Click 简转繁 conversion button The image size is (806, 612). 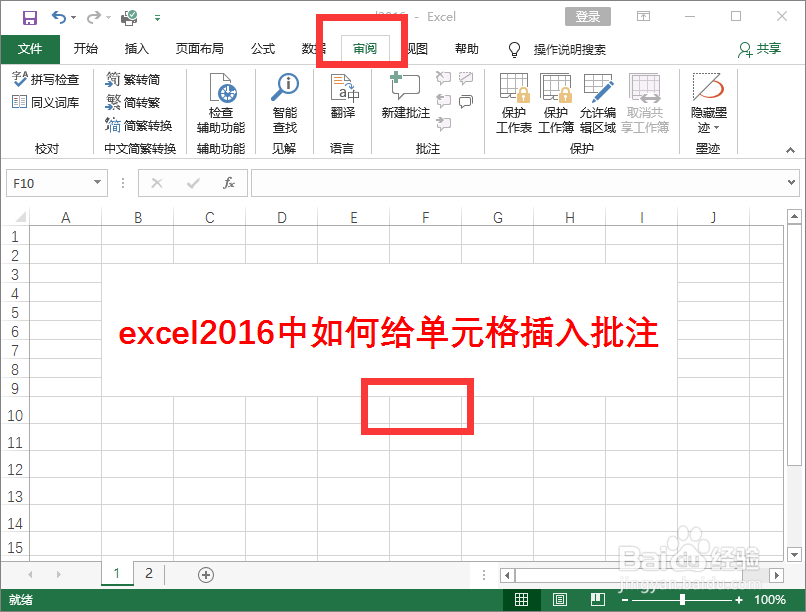pos(133,102)
